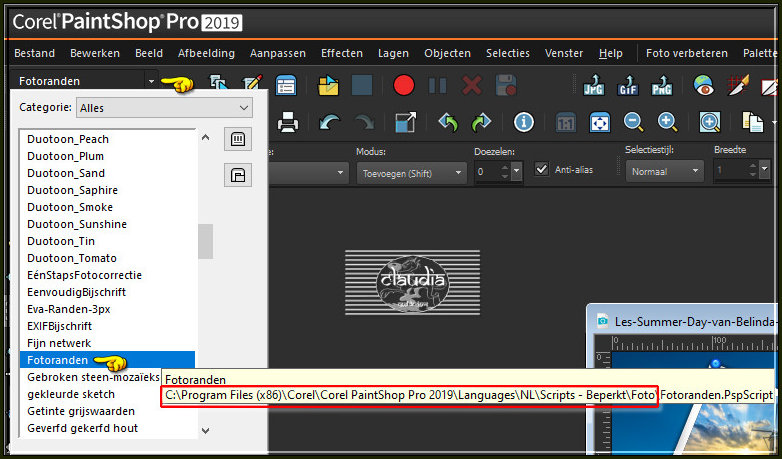The height and width of the screenshot is (459, 782).
Task: Start script recording with the red circle
Action: (403, 85)
